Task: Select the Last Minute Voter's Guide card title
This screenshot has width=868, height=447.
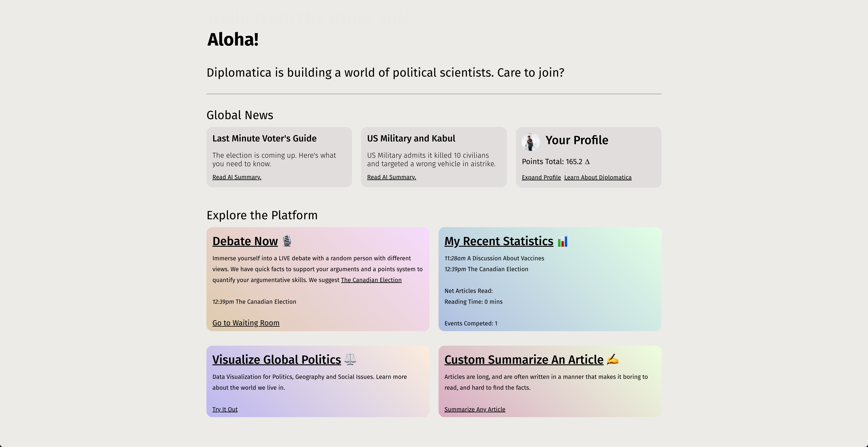Action: pos(264,139)
